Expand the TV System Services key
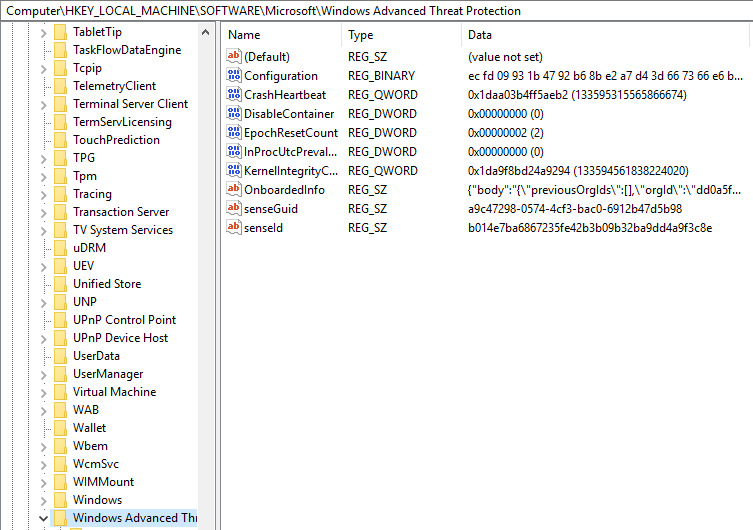 pos(43,230)
